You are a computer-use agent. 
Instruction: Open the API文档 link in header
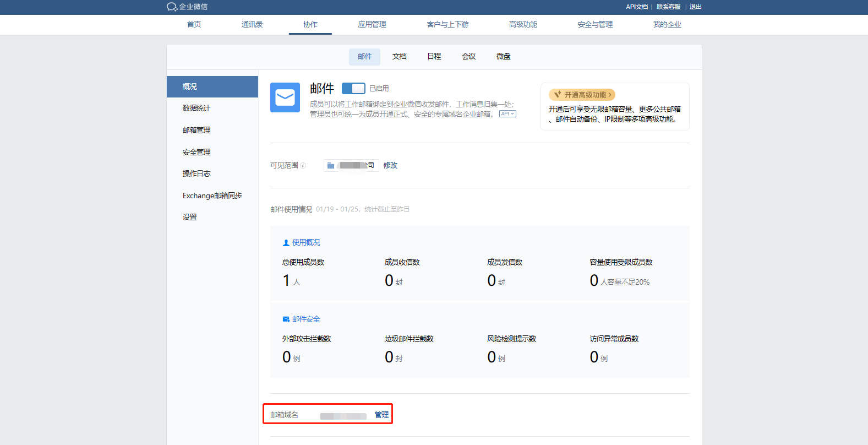click(x=636, y=7)
